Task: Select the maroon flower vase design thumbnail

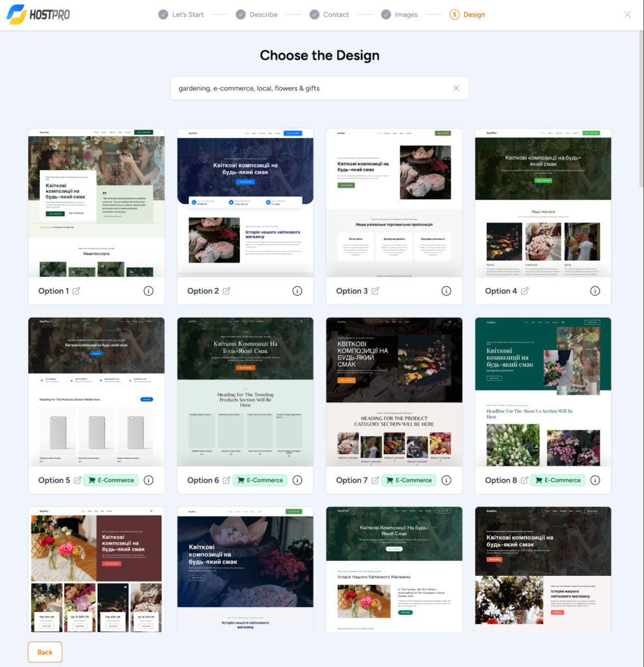Action: [x=96, y=569]
